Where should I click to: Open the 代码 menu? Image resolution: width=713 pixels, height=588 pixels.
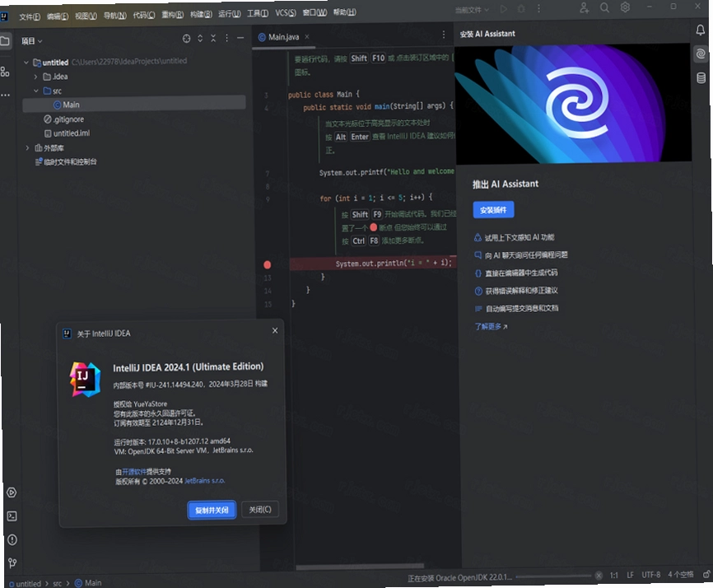pyautogui.click(x=144, y=15)
